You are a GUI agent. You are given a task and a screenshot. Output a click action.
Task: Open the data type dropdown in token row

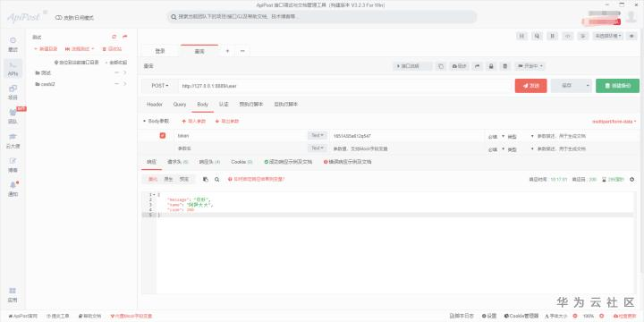tap(521, 136)
